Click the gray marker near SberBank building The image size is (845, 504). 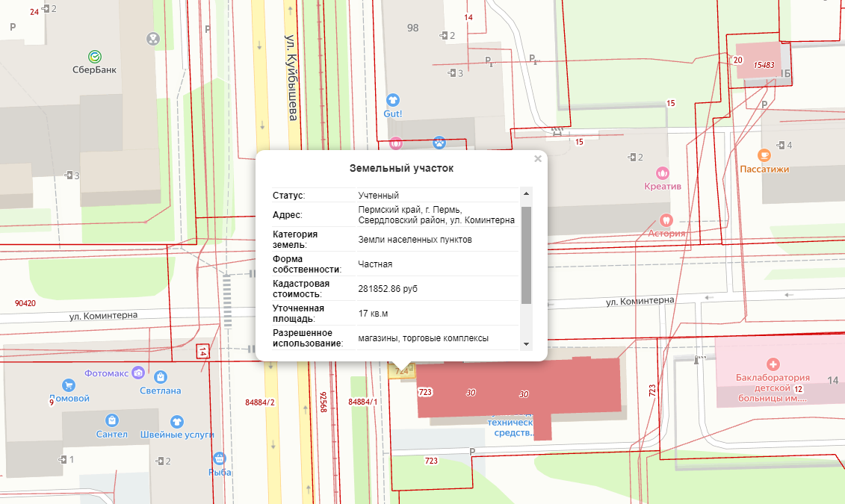[153, 37]
